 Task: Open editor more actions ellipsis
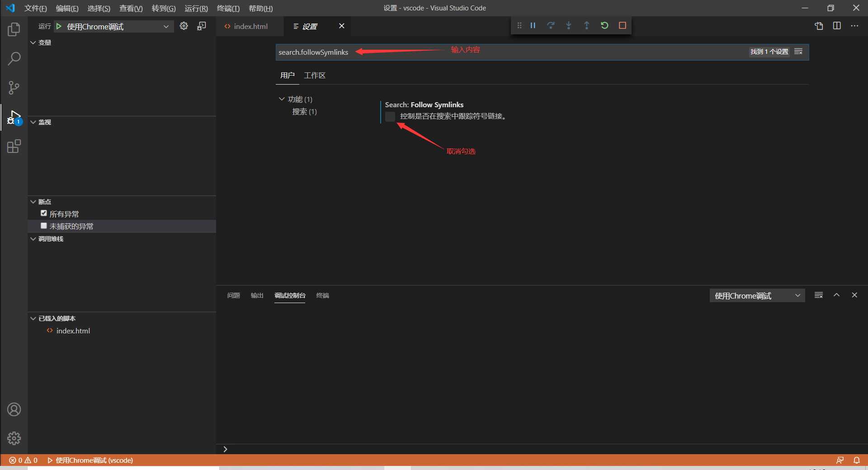coord(854,26)
